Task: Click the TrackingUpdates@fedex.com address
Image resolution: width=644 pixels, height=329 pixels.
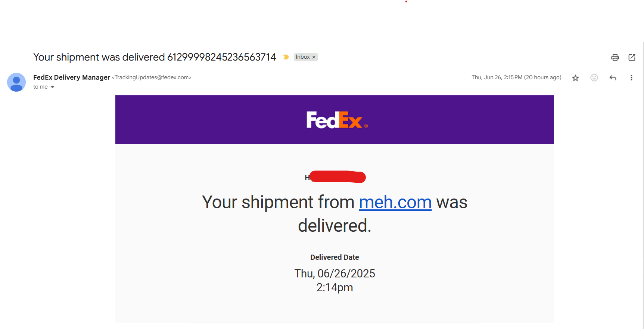Action: point(152,77)
